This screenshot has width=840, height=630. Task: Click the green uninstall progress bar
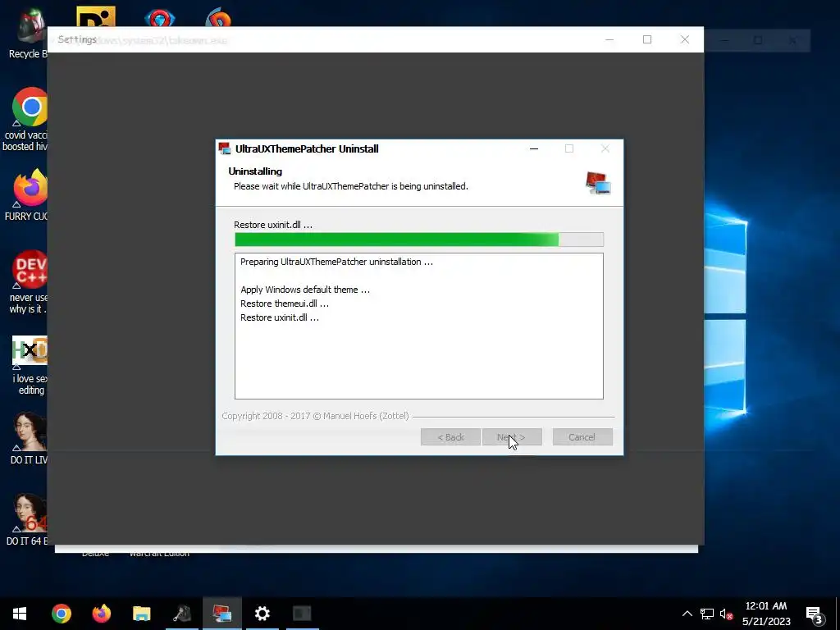click(x=419, y=240)
